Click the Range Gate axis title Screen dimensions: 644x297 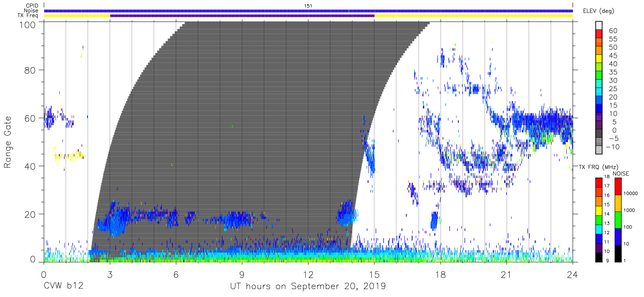[x=8, y=141]
